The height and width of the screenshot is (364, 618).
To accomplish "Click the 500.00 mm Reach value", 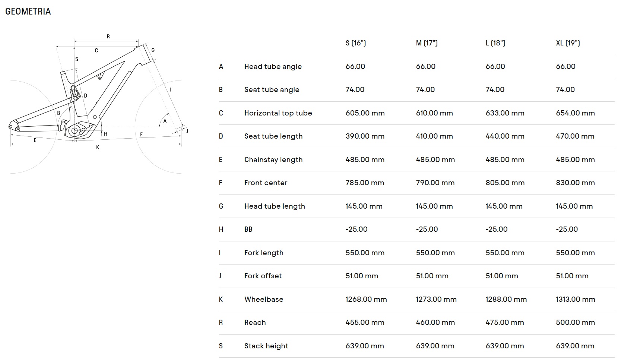I will 575,323.
